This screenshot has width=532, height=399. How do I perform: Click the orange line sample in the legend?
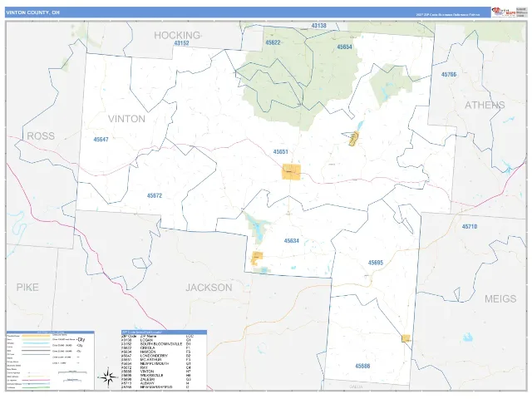click(36, 336)
